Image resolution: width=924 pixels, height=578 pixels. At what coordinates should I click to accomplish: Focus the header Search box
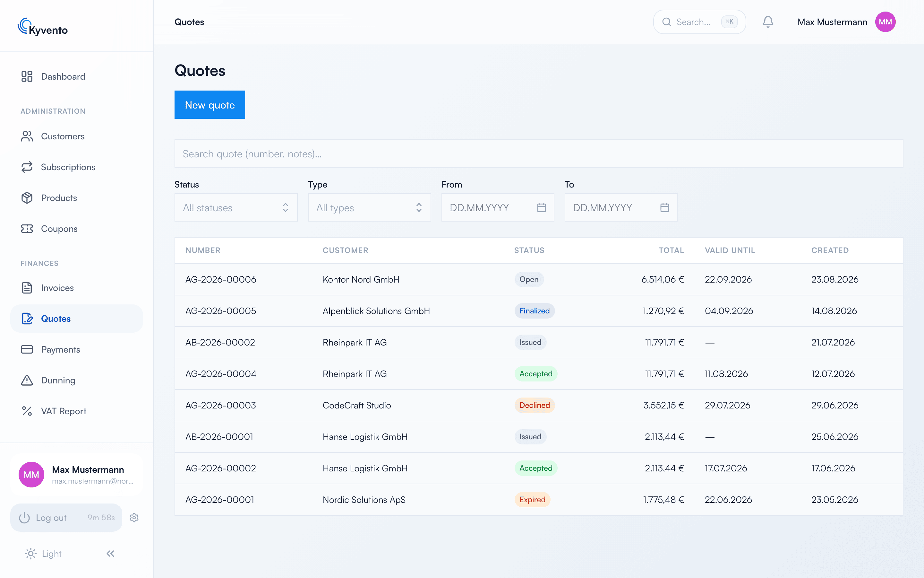coord(699,22)
